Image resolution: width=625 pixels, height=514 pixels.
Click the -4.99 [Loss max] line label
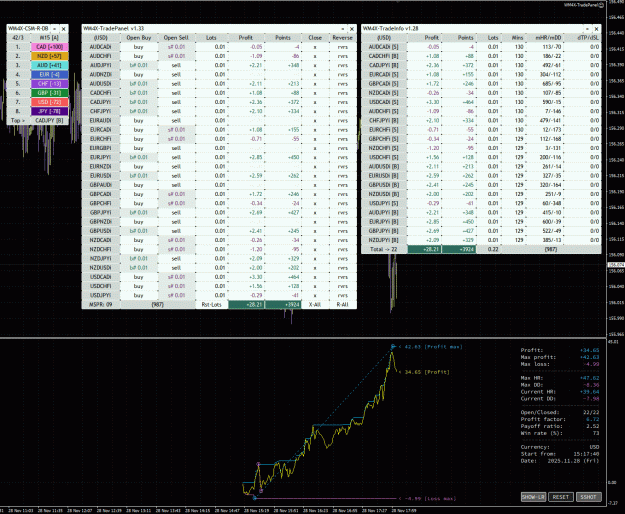(427, 498)
